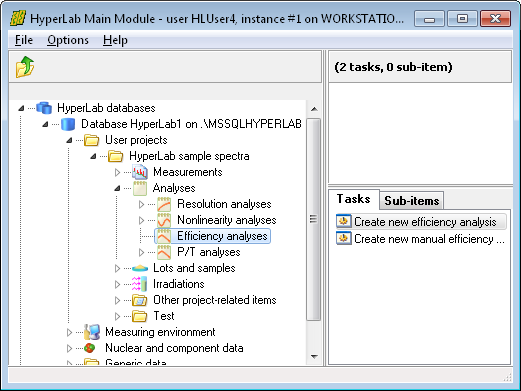Click the tree vertical scrollbar thumb
This screenshot has height=391, width=521.
pyautogui.click(x=313, y=219)
